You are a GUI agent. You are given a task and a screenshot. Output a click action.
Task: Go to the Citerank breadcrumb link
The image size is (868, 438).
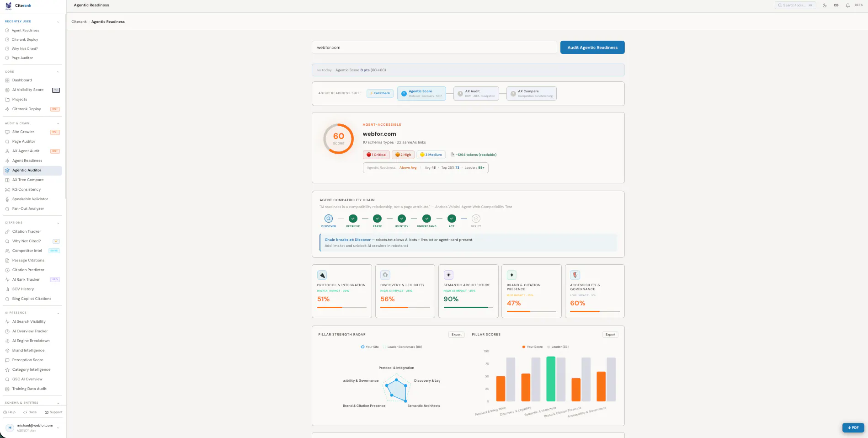79,22
